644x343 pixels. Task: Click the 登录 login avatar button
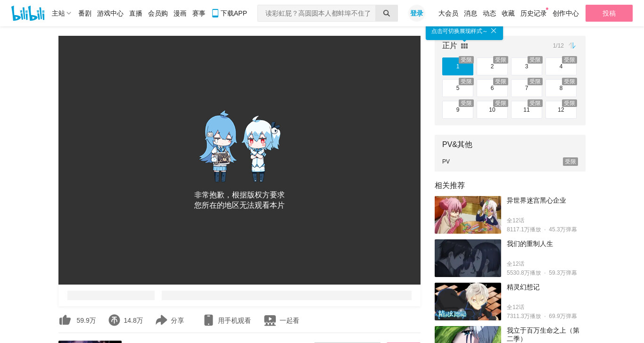[x=417, y=13]
